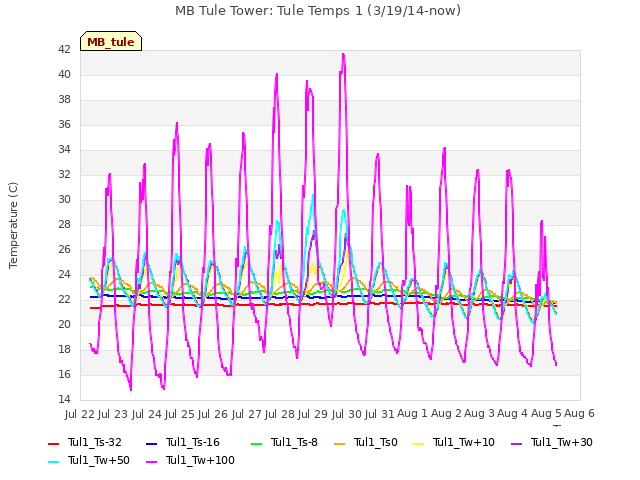The width and height of the screenshot is (640, 480).
Task: Select the Tul1_Ts-32 legend label
Action: point(95,442)
